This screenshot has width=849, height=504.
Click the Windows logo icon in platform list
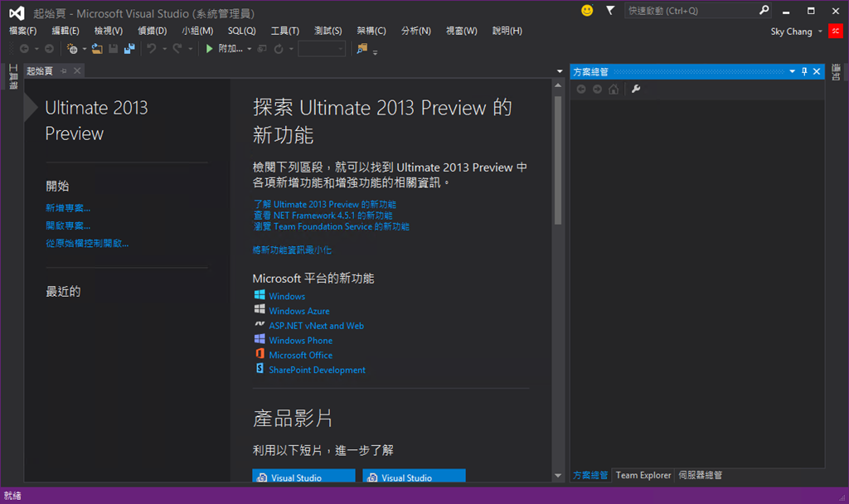[260, 294]
